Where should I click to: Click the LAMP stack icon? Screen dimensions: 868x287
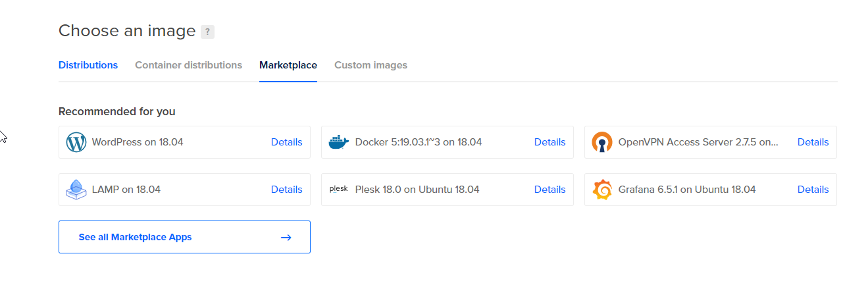tap(76, 190)
